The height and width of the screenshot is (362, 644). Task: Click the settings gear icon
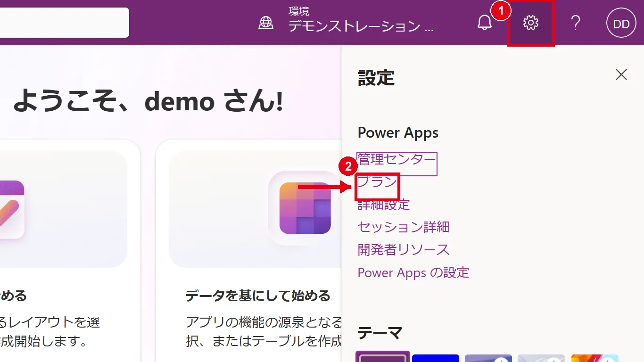(x=531, y=23)
